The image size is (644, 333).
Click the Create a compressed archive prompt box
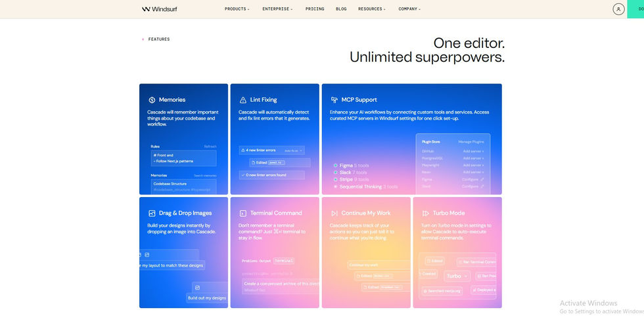tap(281, 286)
